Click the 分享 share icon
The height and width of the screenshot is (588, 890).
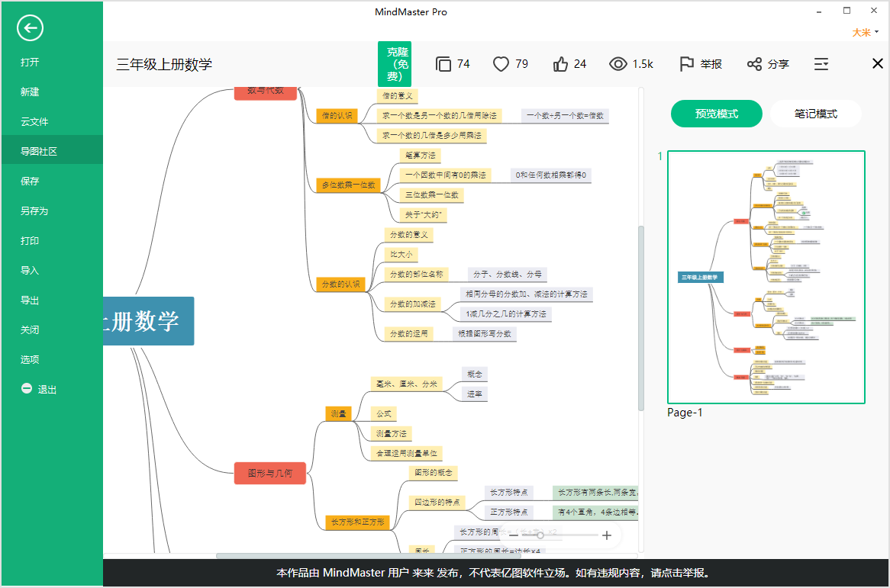click(754, 64)
